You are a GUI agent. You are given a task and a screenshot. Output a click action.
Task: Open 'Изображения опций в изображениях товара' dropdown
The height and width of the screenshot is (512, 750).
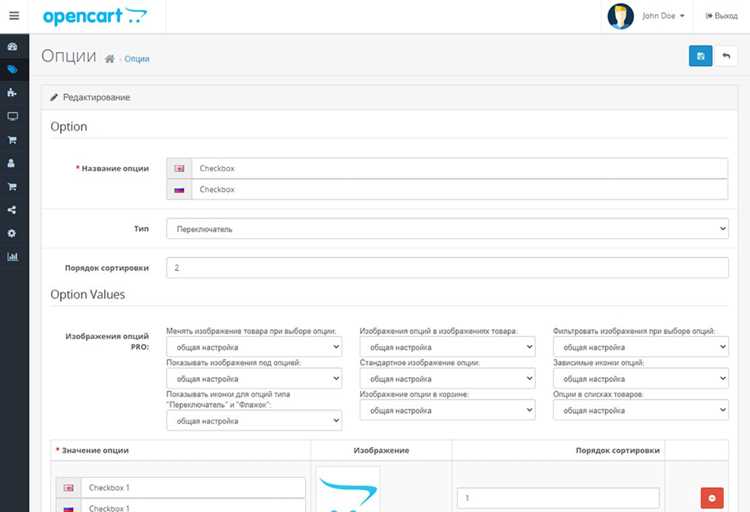pos(447,347)
